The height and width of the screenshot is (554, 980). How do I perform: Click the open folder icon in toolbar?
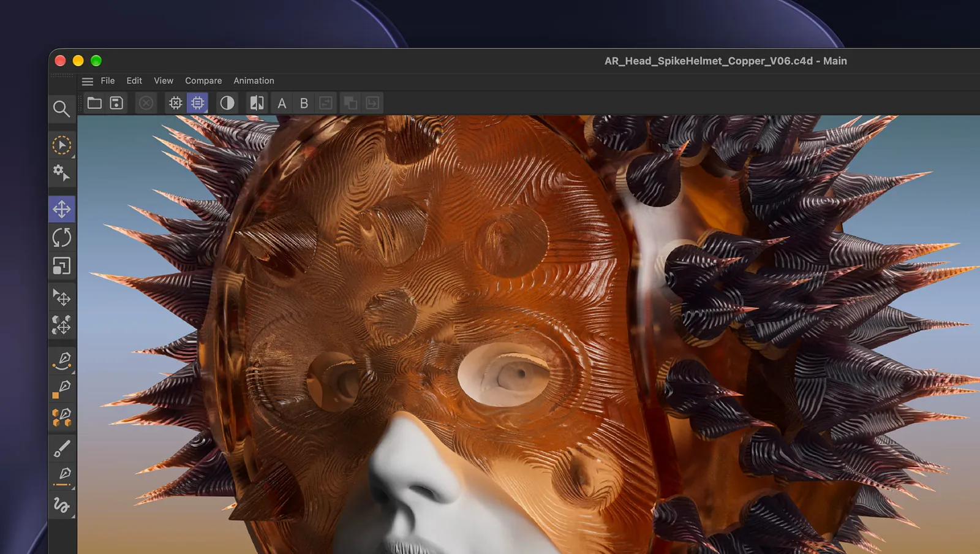click(x=94, y=103)
